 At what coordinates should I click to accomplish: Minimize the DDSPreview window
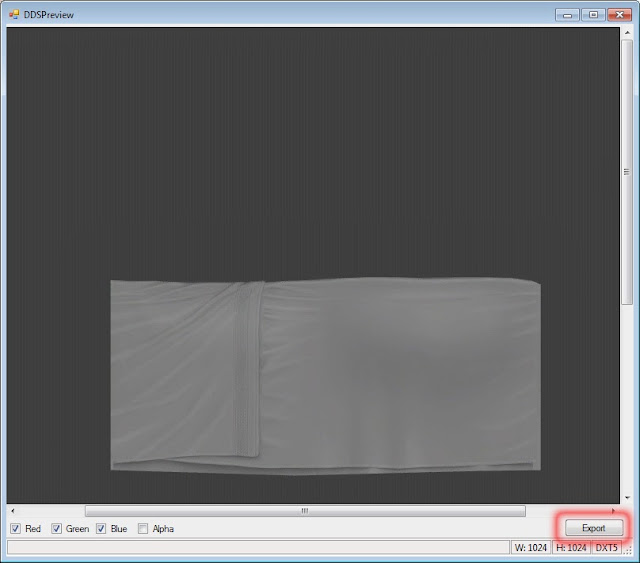pyautogui.click(x=567, y=15)
